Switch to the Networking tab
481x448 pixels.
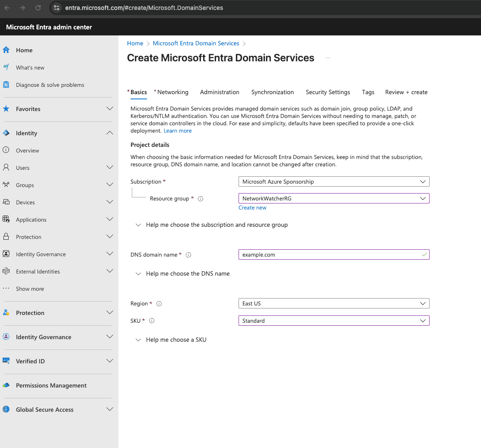(172, 92)
